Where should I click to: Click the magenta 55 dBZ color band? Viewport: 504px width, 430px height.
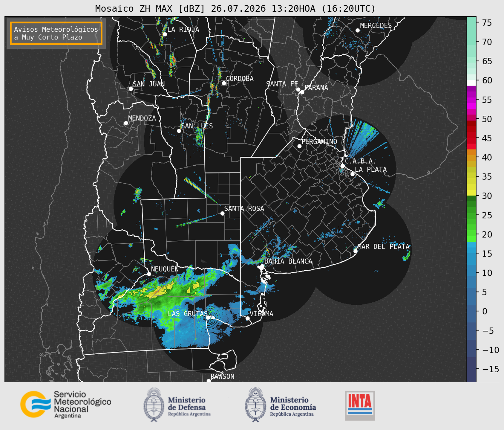coord(471,100)
